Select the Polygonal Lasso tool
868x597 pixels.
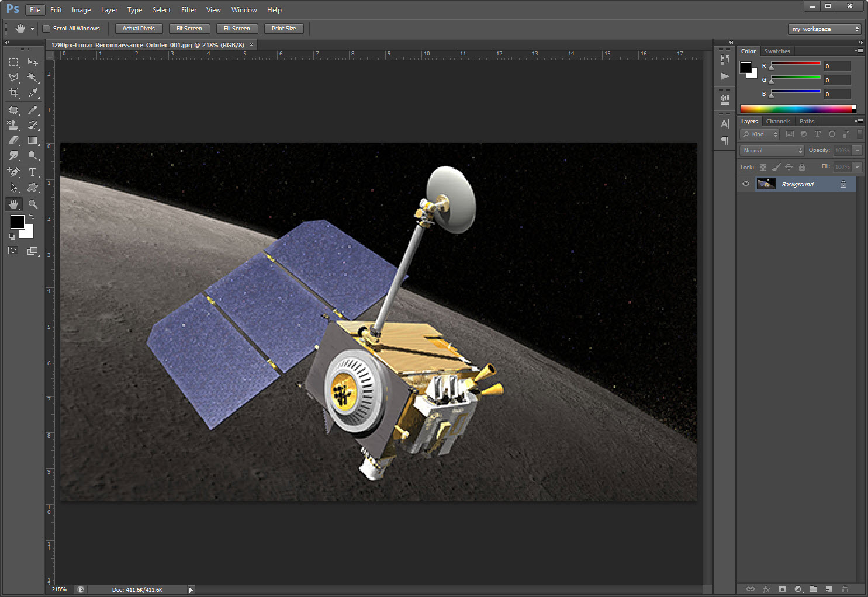[13, 78]
